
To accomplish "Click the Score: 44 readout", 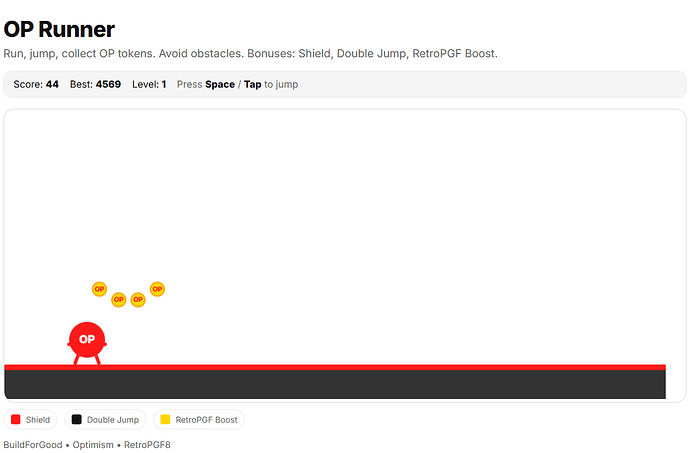I will click(36, 84).
